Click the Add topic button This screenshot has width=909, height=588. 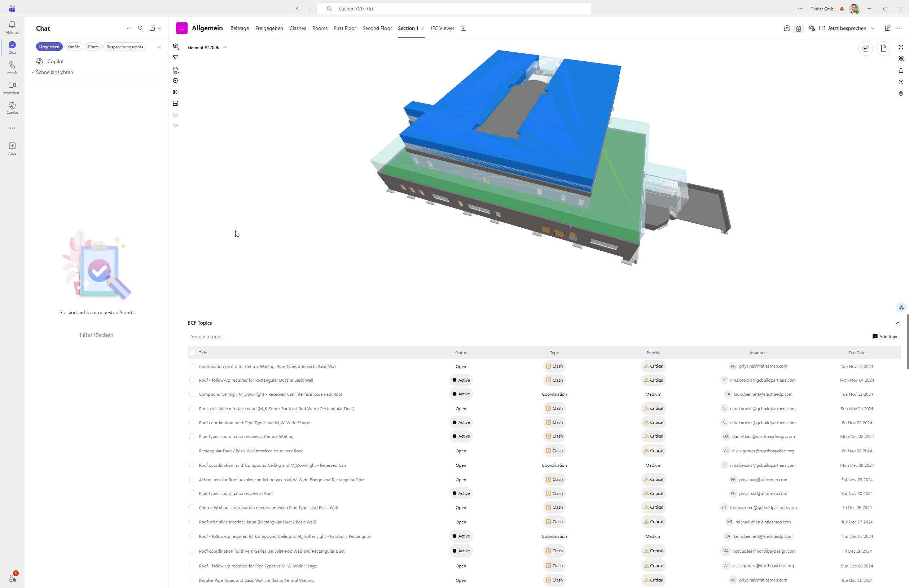point(885,336)
